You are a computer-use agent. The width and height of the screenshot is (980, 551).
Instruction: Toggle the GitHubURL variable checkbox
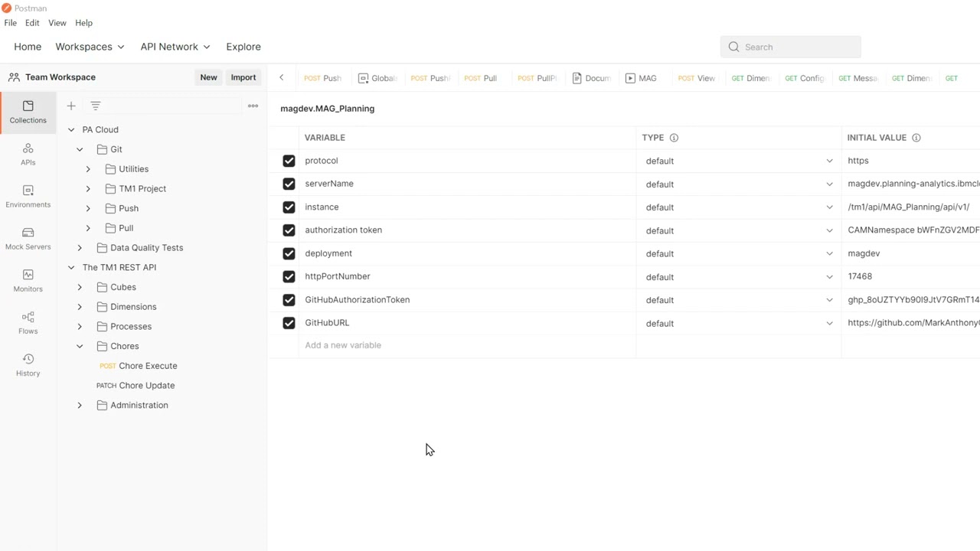click(x=289, y=323)
